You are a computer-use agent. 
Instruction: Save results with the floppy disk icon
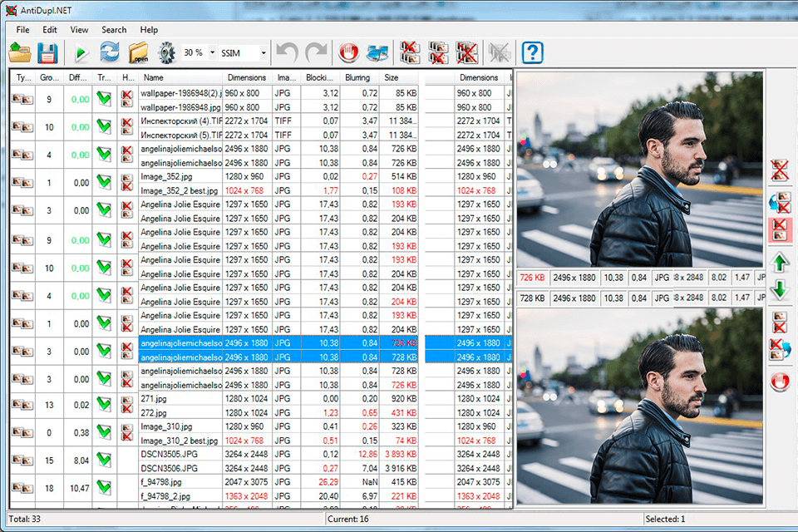pos(47,52)
